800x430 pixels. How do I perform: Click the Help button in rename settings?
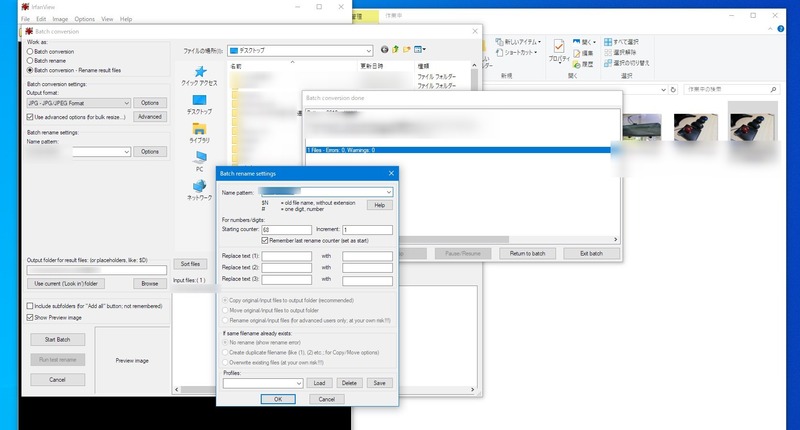coord(380,205)
